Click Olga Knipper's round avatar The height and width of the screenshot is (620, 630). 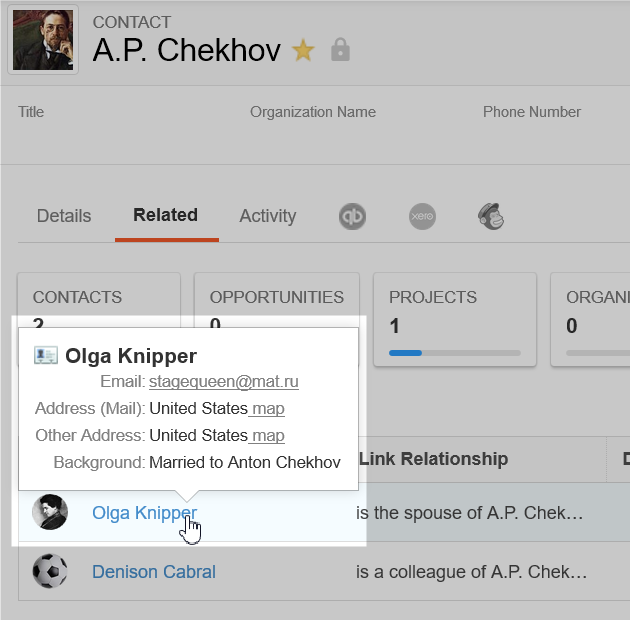(x=50, y=512)
